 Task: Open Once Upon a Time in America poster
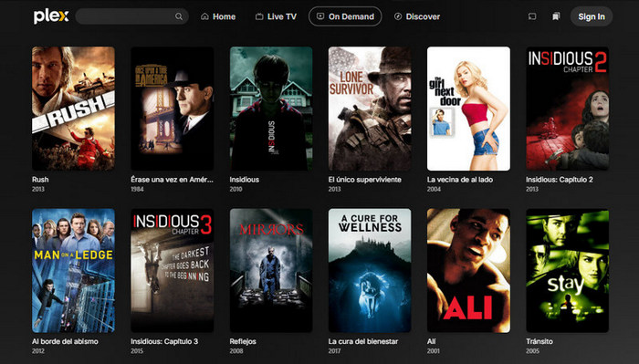coord(173,109)
